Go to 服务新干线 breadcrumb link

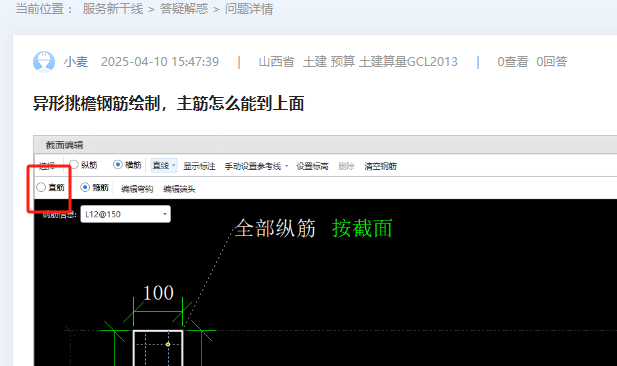click(113, 9)
